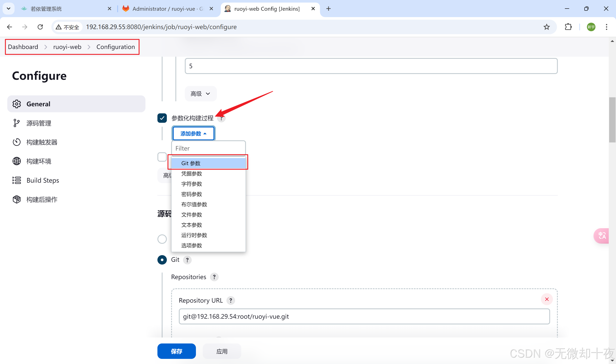
Task: Select the Git radio button
Action: 162,260
